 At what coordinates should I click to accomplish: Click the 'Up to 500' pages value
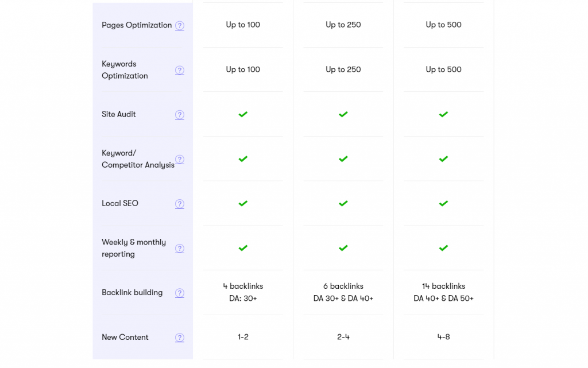443,25
